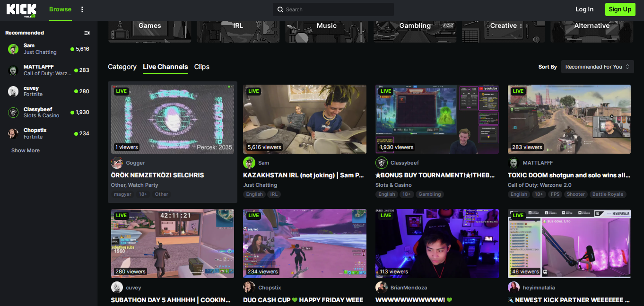The height and width of the screenshot is (306, 644).
Task: Click Classybeef's avatar in sidebar
Action: (13, 112)
